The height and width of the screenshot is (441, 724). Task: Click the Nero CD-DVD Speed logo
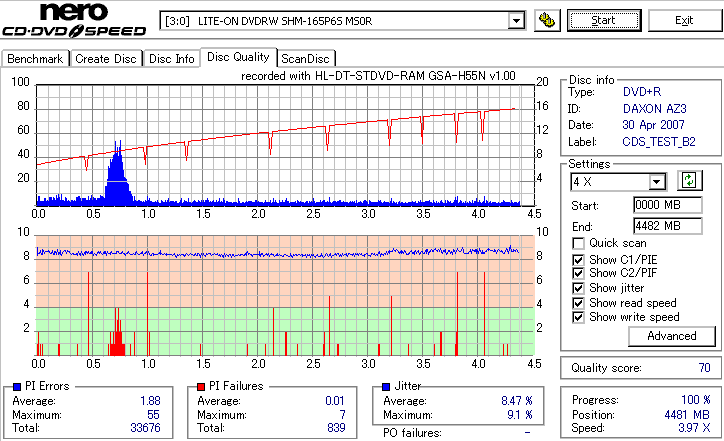click(74, 20)
